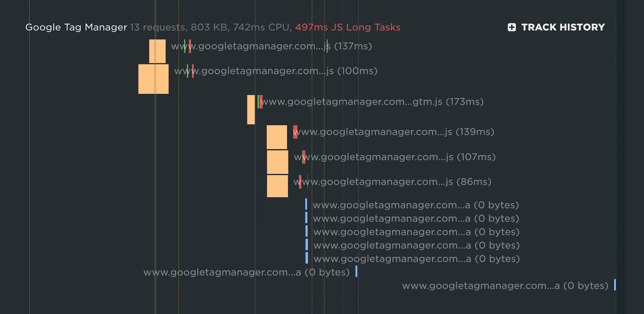Click the orange bar of gtm.js request
644x314 pixels.
point(251,109)
